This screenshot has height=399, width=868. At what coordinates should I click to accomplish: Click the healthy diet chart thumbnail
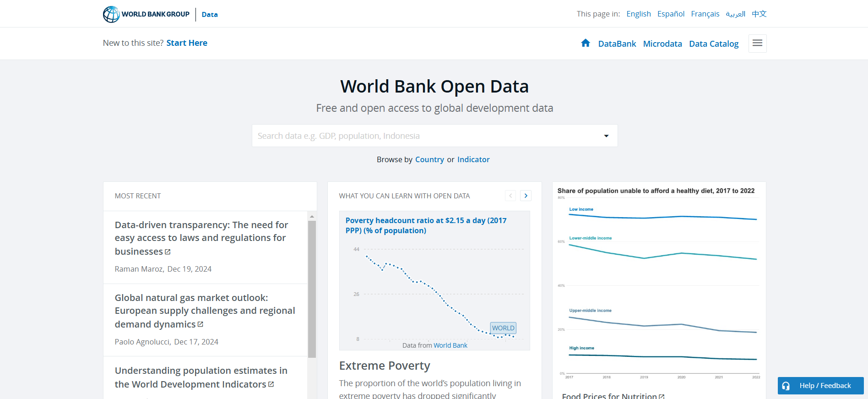659,284
